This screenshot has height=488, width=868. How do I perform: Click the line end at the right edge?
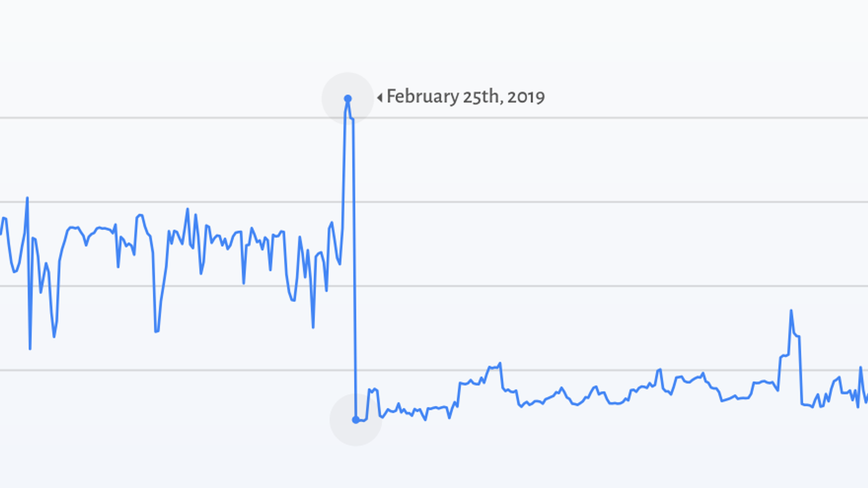pyautogui.click(x=866, y=399)
